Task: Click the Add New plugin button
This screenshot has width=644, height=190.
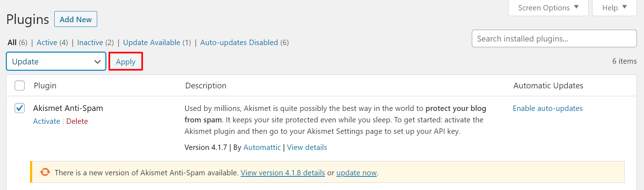Action: coord(76,19)
